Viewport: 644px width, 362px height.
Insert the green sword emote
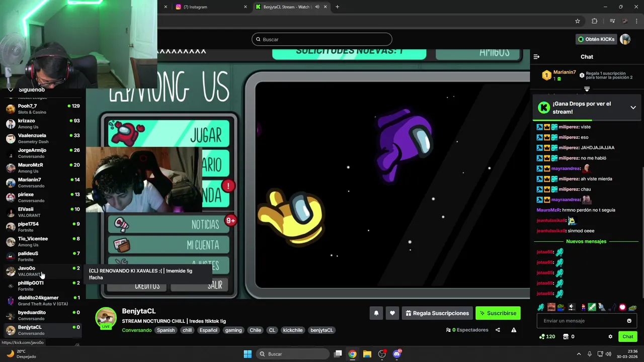[592, 307]
